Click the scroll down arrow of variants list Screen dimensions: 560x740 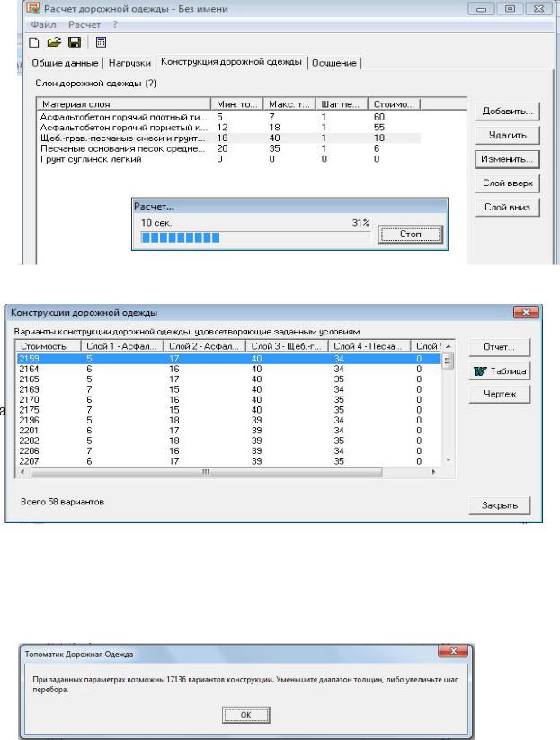449,459
